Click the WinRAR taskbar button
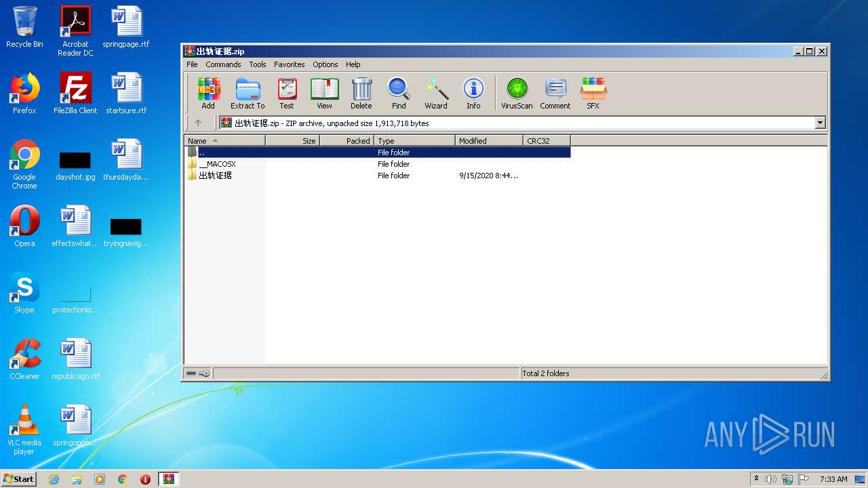 click(x=168, y=479)
